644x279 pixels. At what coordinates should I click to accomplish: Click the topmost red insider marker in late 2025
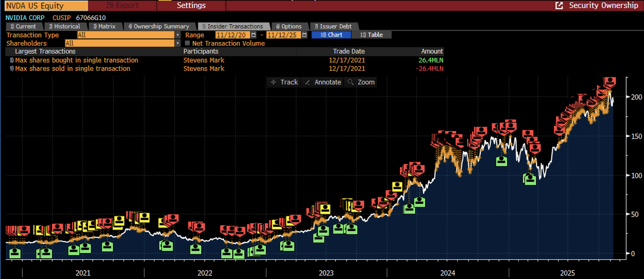610,81
